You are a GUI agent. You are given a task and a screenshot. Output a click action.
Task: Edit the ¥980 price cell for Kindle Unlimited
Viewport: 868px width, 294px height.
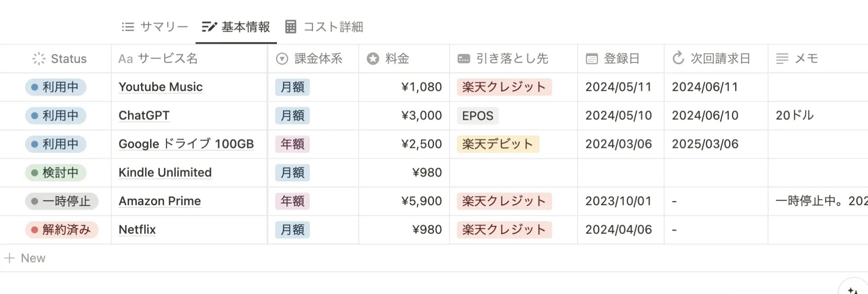(404, 173)
